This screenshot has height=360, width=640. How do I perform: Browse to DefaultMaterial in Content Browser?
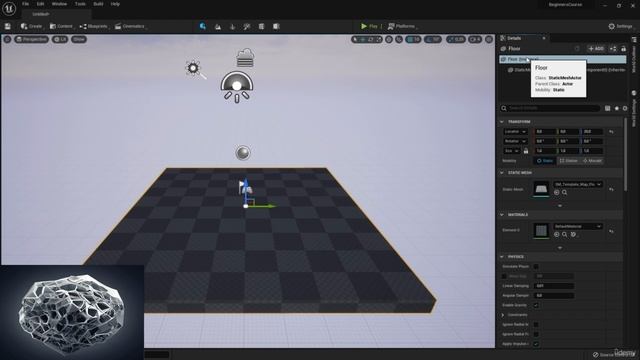(x=564, y=235)
